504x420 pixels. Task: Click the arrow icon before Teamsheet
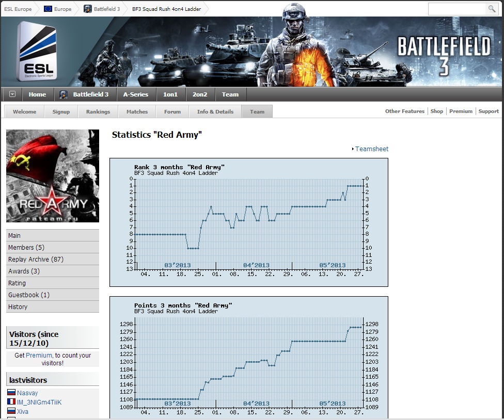tap(353, 149)
